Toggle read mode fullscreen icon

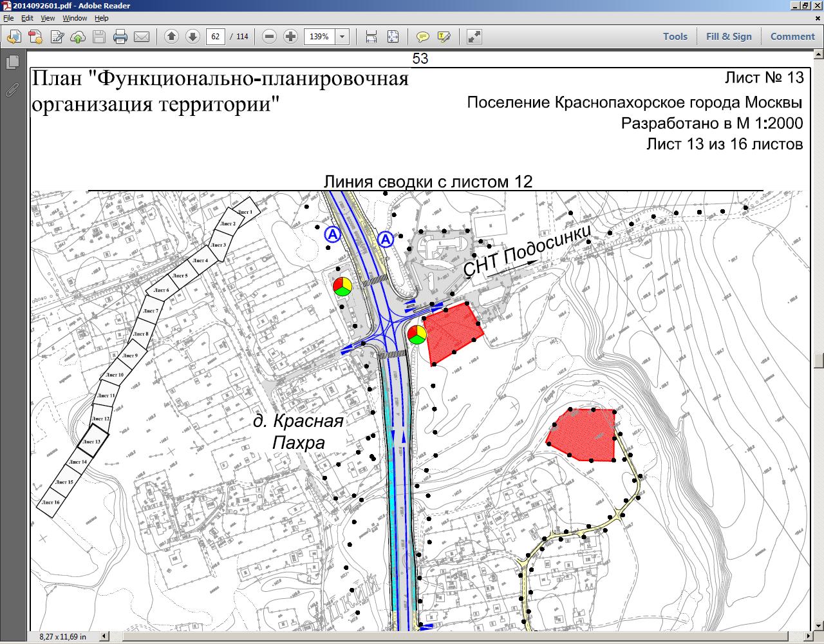tap(474, 37)
